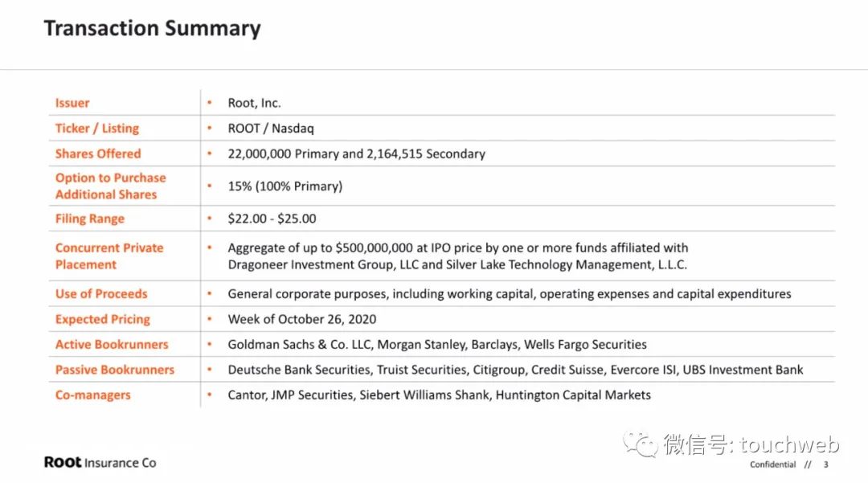Click the Root Insurance Co logo

(x=100, y=463)
